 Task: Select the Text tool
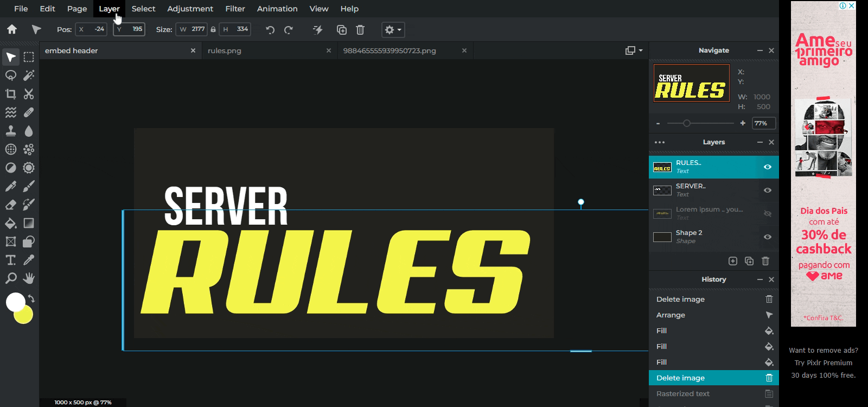pos(11,260)
